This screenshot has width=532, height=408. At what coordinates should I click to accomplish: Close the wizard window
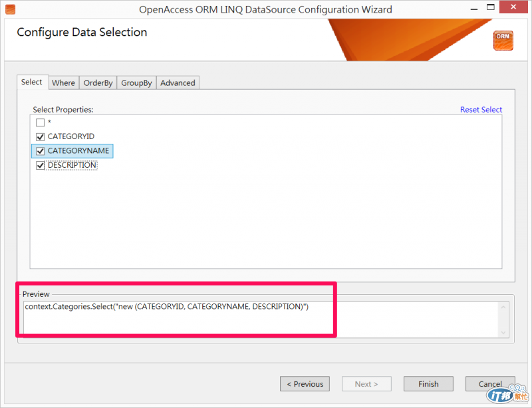(x=513, y=7)
